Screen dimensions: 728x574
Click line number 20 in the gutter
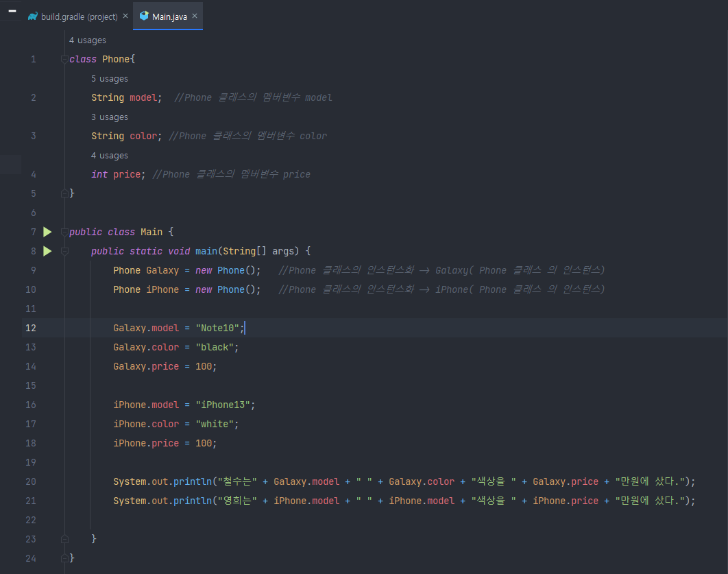(31, 481)
